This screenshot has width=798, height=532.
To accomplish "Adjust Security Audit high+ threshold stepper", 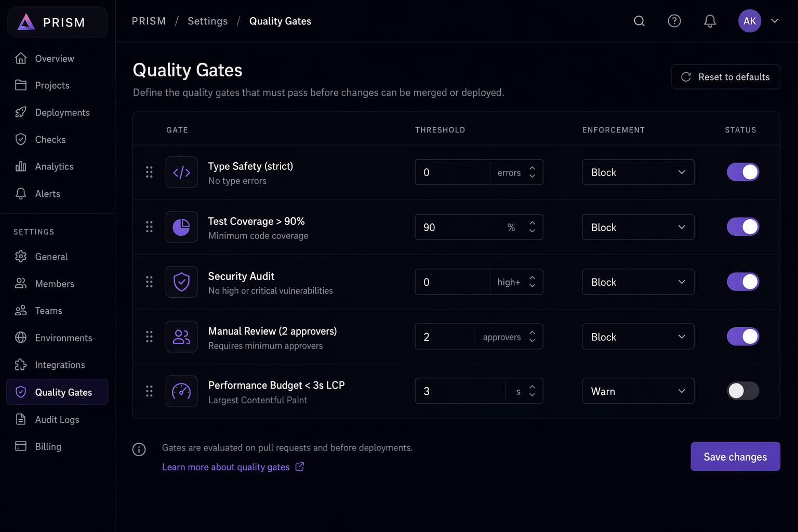I will [x=532, y=282].
